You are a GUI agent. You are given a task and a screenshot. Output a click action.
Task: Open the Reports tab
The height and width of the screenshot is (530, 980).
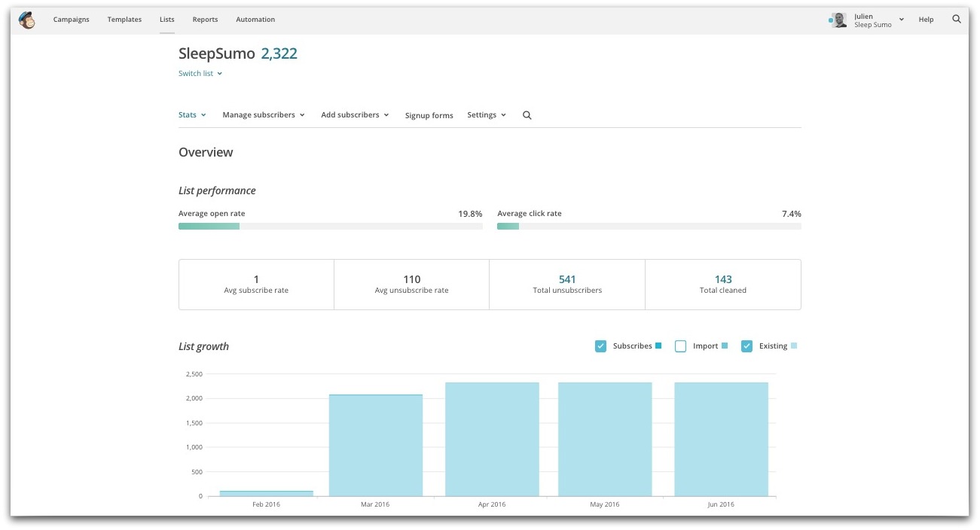[x=205, y=20]
